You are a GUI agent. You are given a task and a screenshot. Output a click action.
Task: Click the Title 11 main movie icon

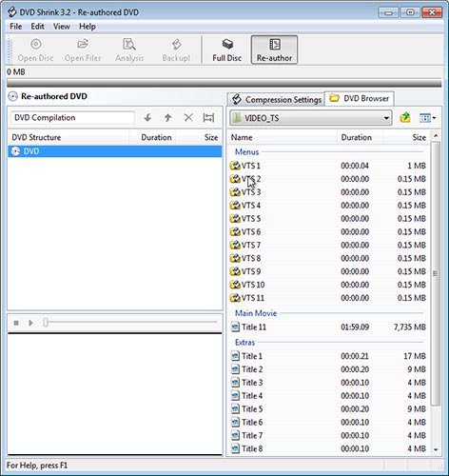[x=235, y=327]
